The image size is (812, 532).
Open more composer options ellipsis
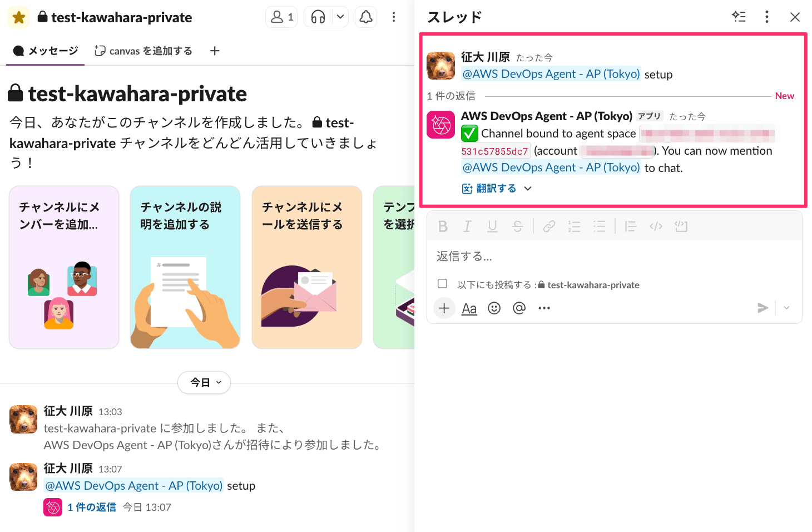[544, 308]
